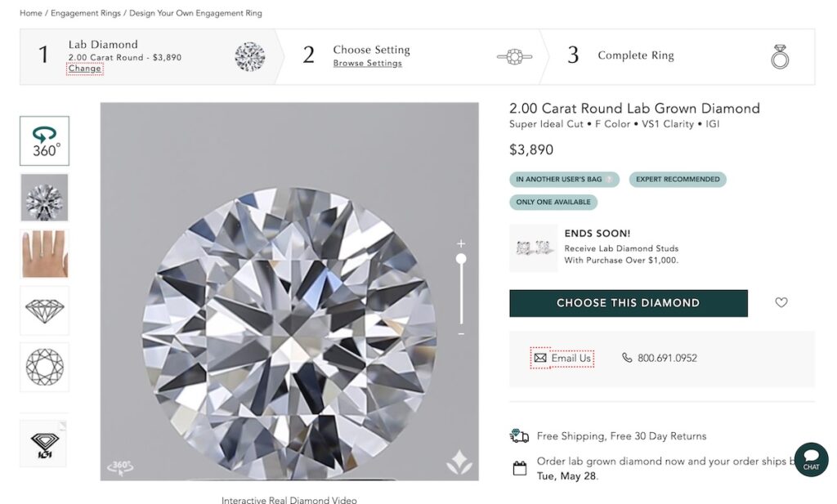Viewport: 837px width, 504px height.
Task: Click the phone icon next to 800.691.0952
Action: 626,358
